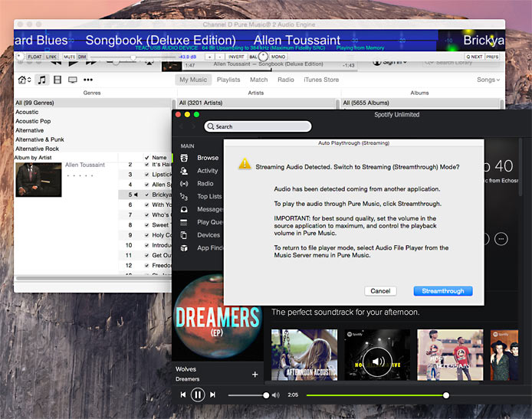Uncheck the Brickyard track checkbox

click(x=146, y=195)
